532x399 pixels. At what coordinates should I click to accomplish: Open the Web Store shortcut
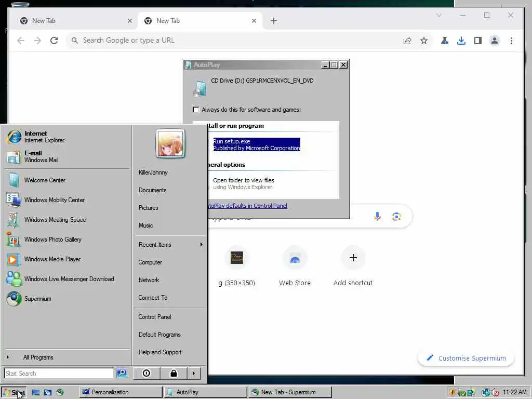pos(295,267)
